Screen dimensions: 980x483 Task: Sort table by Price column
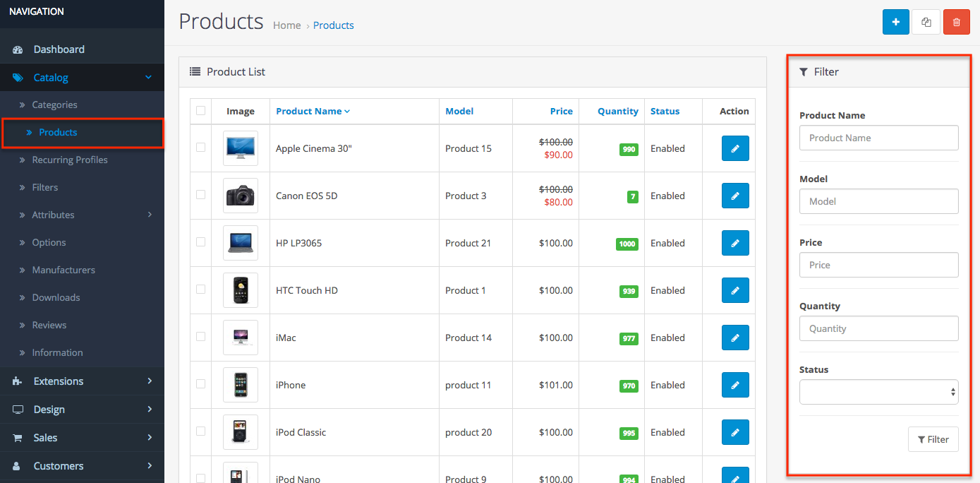(x=562, y=111)
